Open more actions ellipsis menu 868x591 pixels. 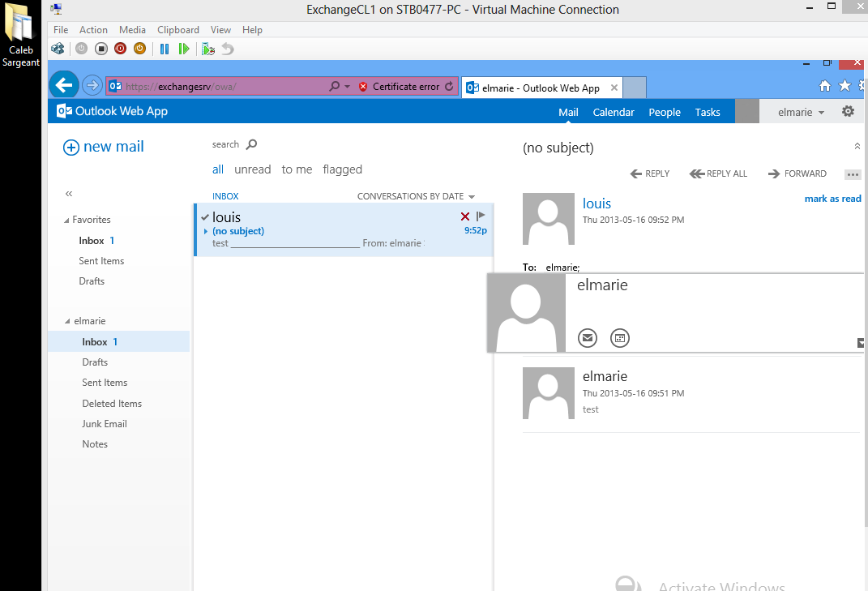pos(853,174)
